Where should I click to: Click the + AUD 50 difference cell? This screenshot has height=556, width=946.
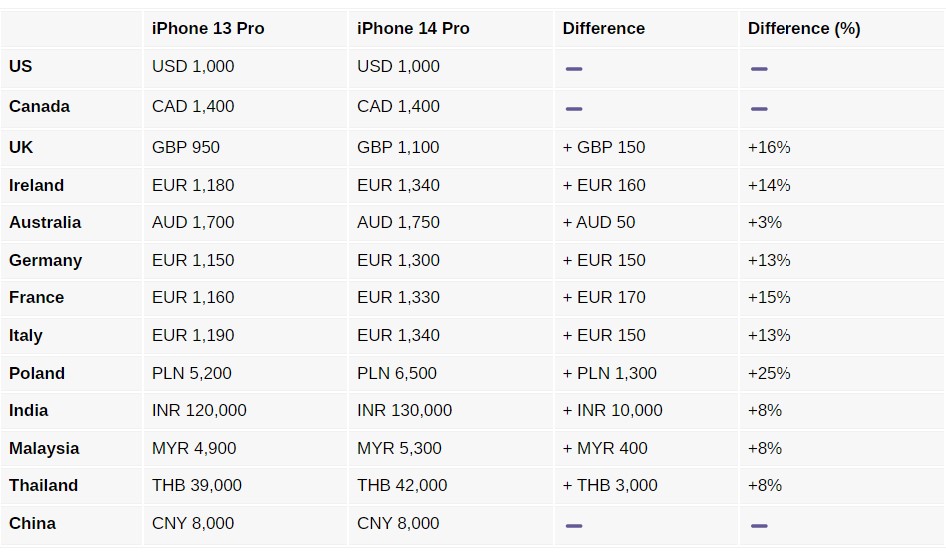[599, 222]
